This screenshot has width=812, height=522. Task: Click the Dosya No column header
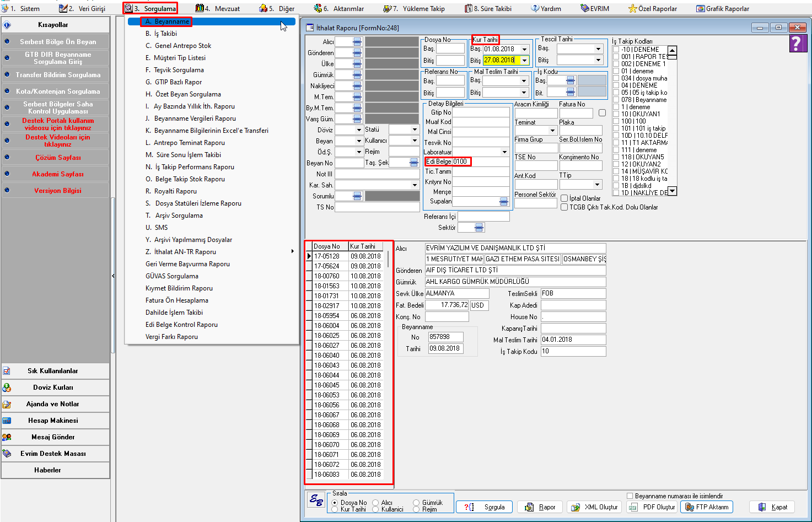[x=330, y=246]
